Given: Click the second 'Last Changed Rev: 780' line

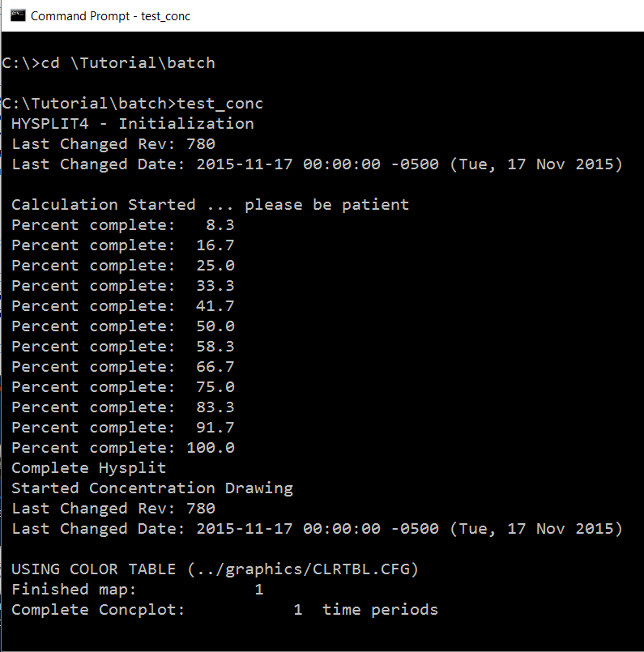Looking at the screenshot, I should coord(113,508).
